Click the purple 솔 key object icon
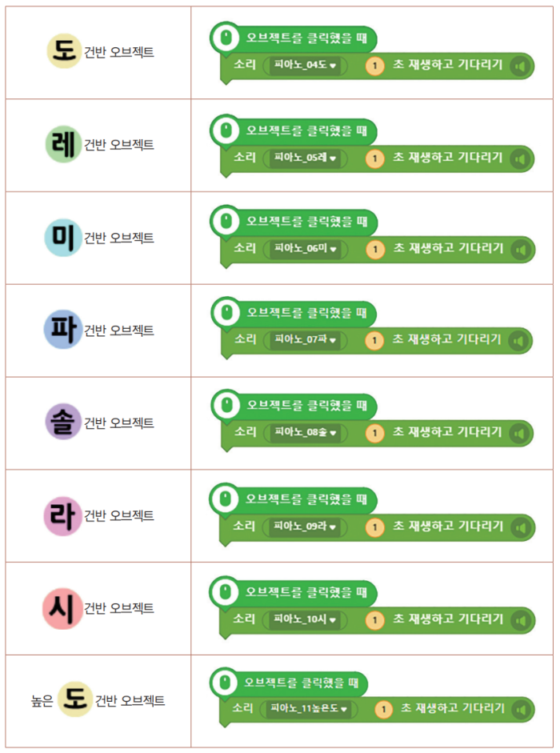560x753 pixels. 63,422
